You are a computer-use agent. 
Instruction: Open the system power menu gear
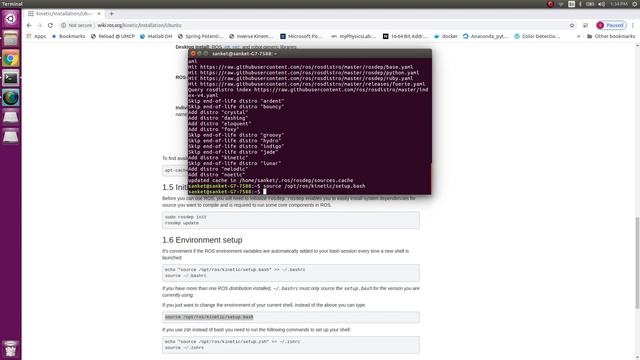[635, 4]
